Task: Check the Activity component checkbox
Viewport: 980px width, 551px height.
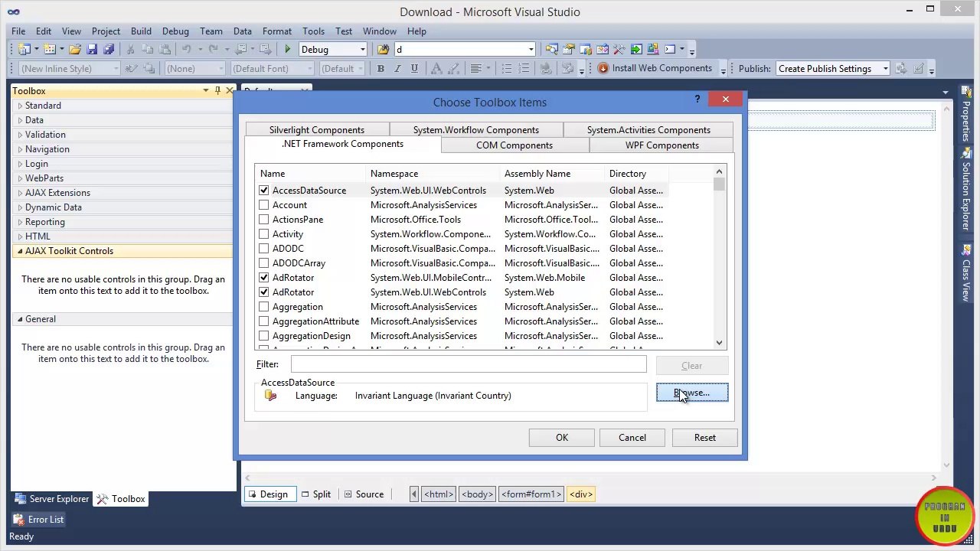Action: pyautogui.click(x=264, y=234)
